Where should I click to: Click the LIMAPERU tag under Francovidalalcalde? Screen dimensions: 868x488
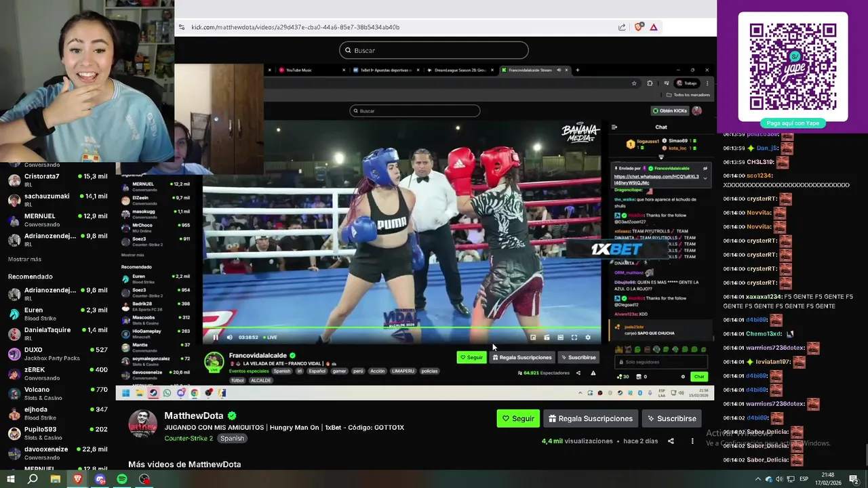tap(403, 371)
